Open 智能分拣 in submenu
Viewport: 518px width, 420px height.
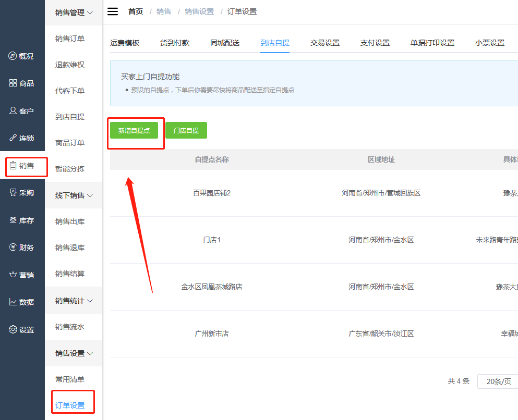tap(70, 169)
